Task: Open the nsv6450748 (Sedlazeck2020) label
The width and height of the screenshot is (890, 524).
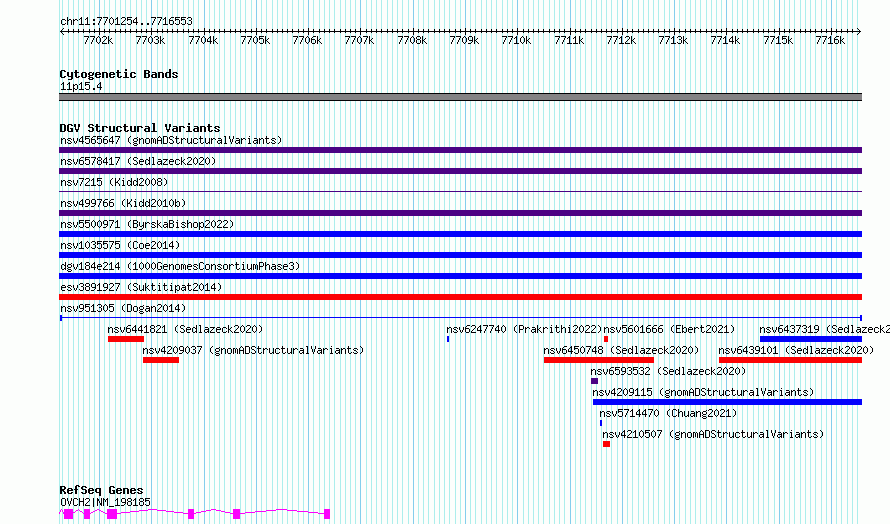Action: click(621, 350)
